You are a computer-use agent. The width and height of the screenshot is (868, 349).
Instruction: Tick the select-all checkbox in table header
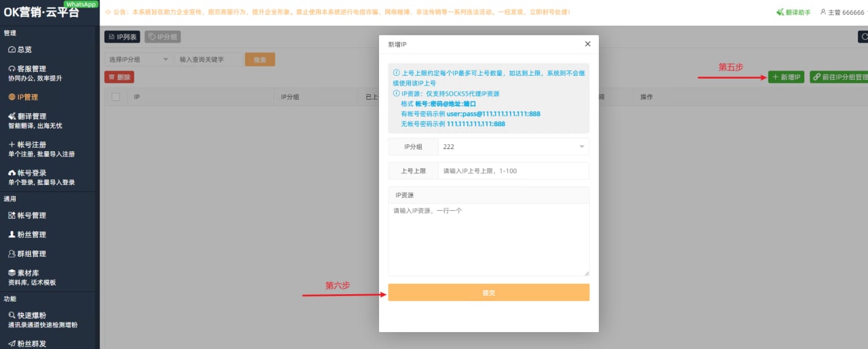tap(115, 97)
